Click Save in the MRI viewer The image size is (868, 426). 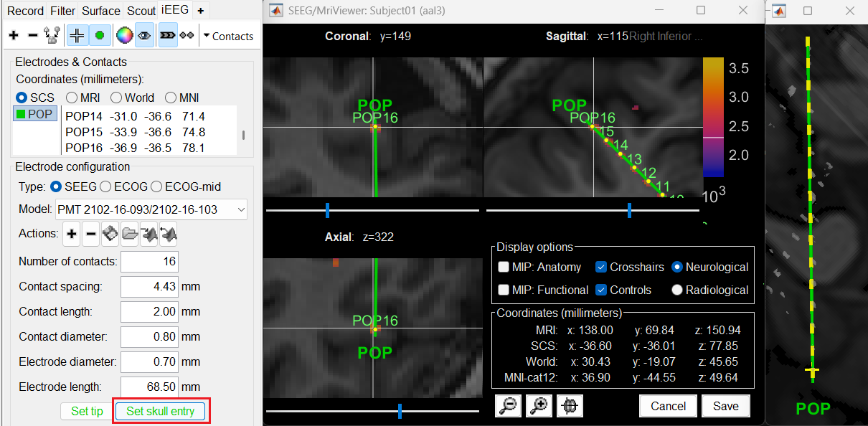725,406
